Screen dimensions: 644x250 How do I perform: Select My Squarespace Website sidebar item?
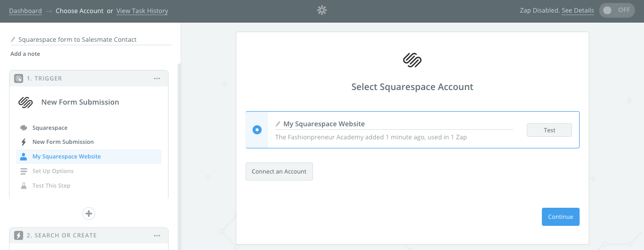(x=89, y=156)
